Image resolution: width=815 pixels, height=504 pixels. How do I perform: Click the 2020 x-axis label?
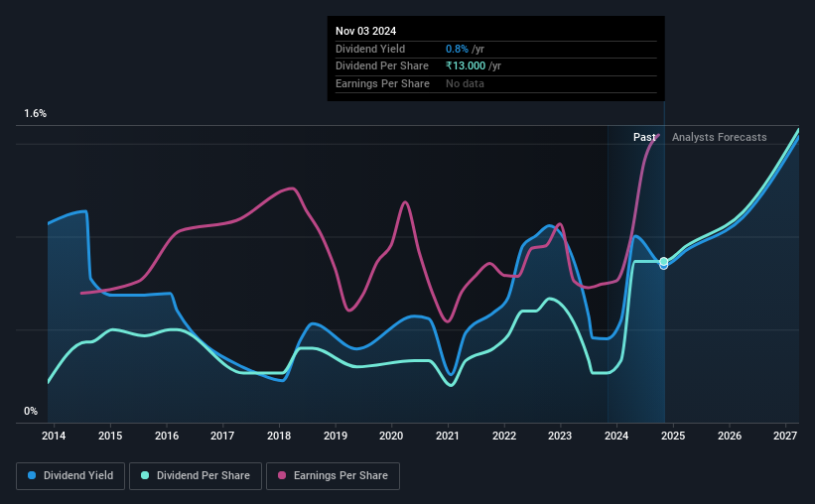click(391, 436)
